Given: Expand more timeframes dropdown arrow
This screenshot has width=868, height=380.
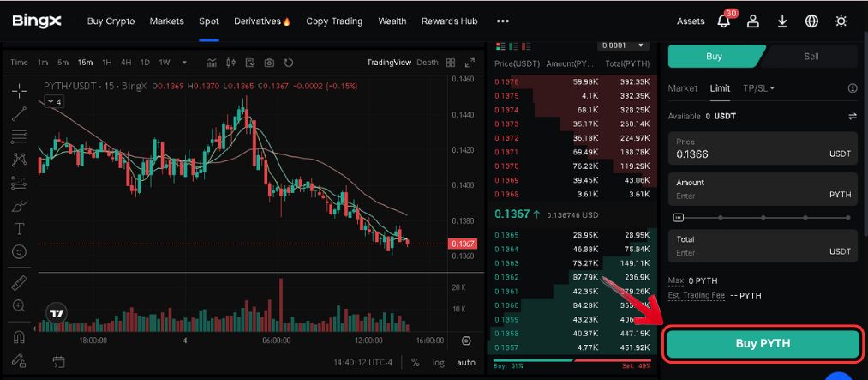Looking at the screenshot, I should (184, 63).
